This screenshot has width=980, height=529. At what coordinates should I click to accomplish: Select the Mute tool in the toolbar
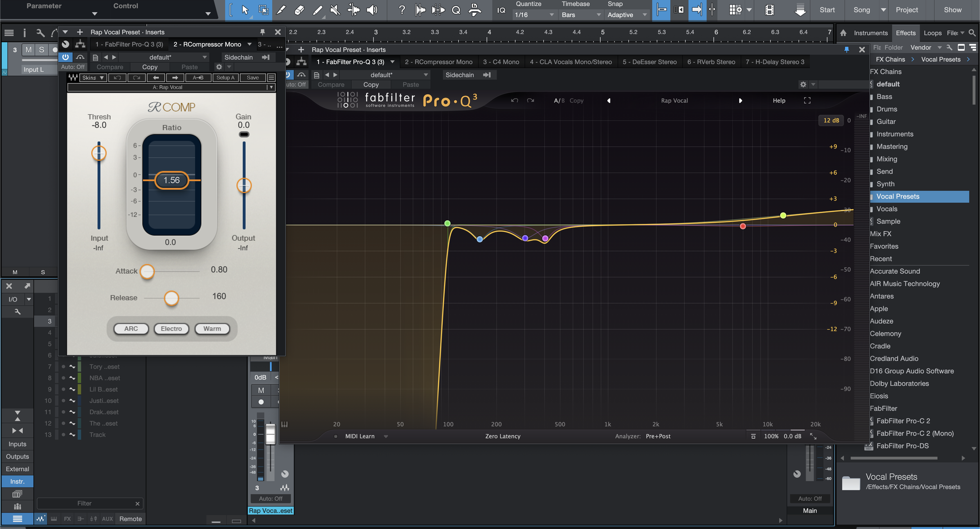(x=335, y=10)
